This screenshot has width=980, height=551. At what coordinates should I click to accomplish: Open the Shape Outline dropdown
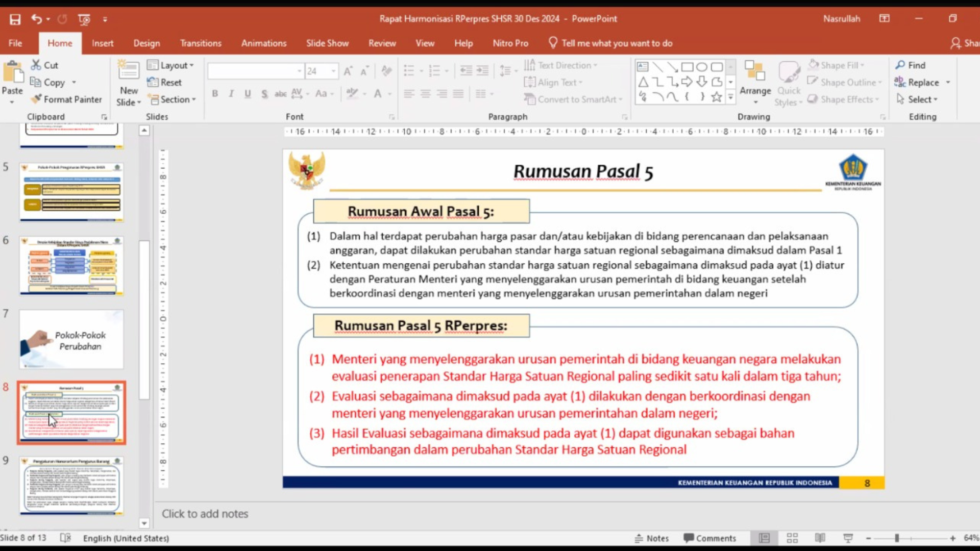tap(844, 82)
